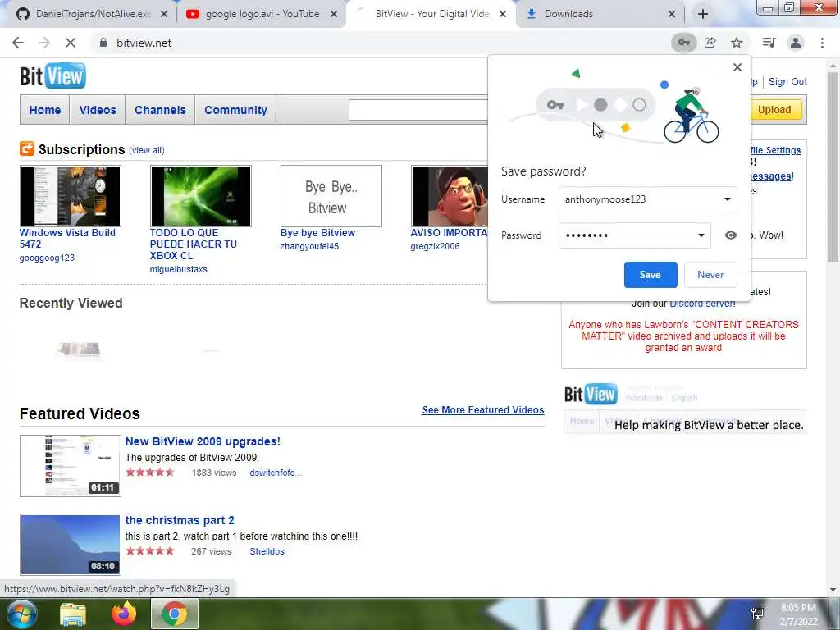Click the 08:10 christmas video thumbnail
840x630 pixels.
click(x=71, y=545)
